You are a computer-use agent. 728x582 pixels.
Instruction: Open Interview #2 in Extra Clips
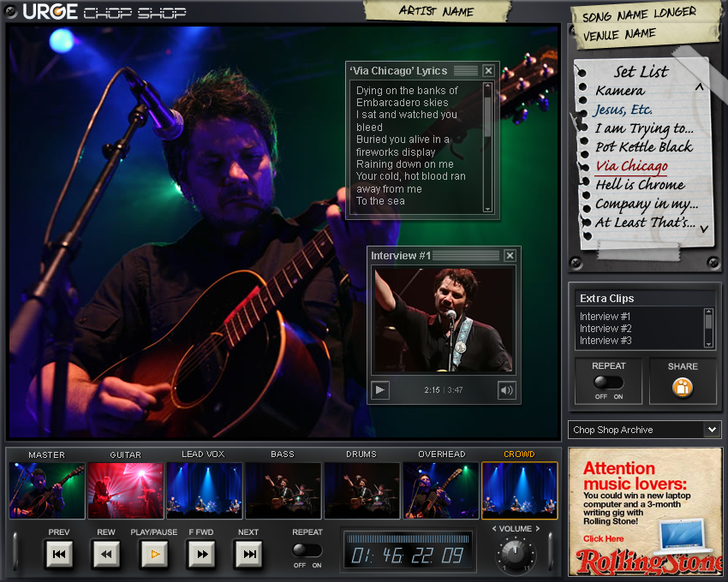click(606, 329)
